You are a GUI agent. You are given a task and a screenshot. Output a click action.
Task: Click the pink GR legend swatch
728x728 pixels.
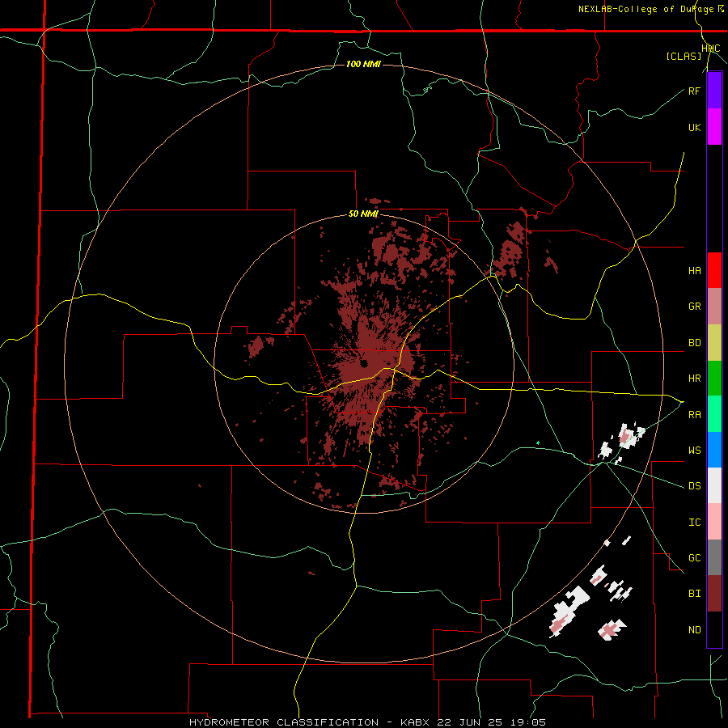click(x=714, y=307)
